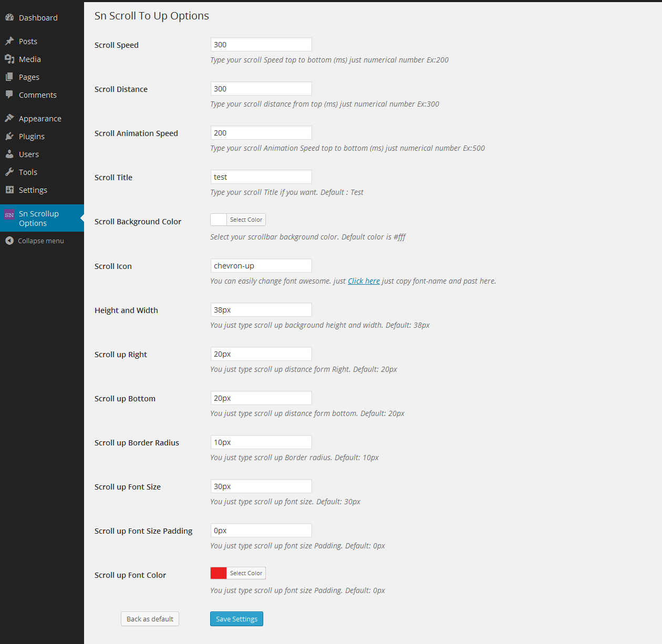Screen dimensions: 662x644
Task: Collapse the admin sidebar menu
Action: point(42,241)
